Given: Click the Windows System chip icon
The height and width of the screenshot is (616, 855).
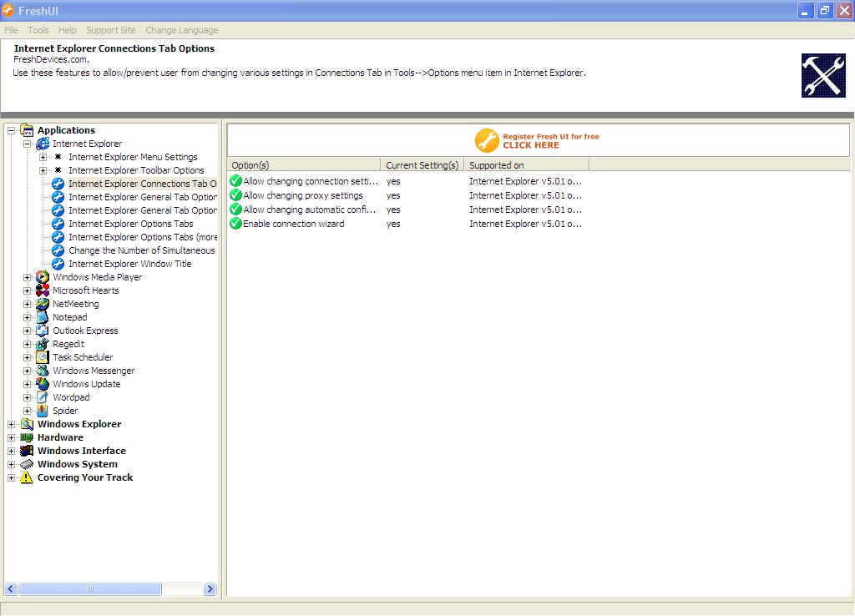Looking at the screenshot, I should coord(27,464).
